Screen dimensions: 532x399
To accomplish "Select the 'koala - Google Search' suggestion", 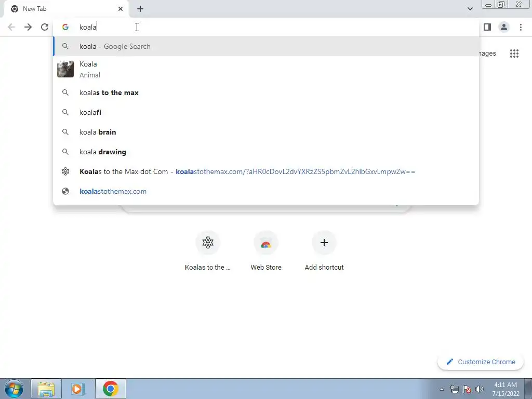I will click(x=266, y=46).
